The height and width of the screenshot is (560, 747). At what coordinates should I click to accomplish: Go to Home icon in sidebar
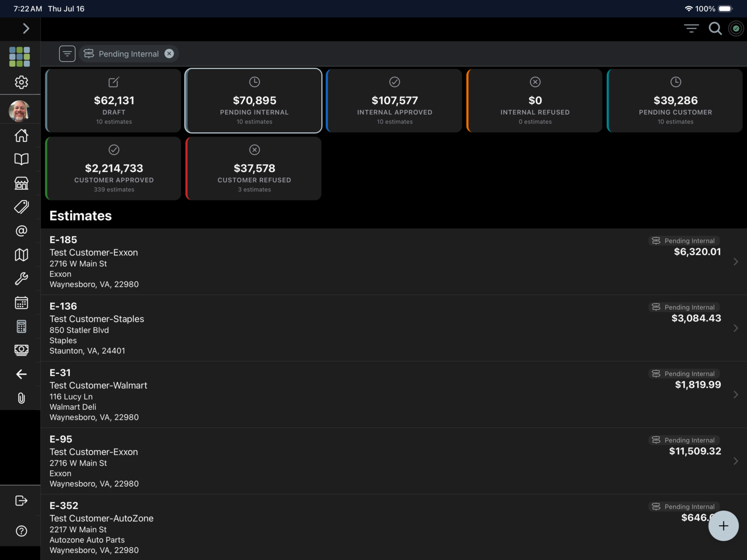pos(21,135)
